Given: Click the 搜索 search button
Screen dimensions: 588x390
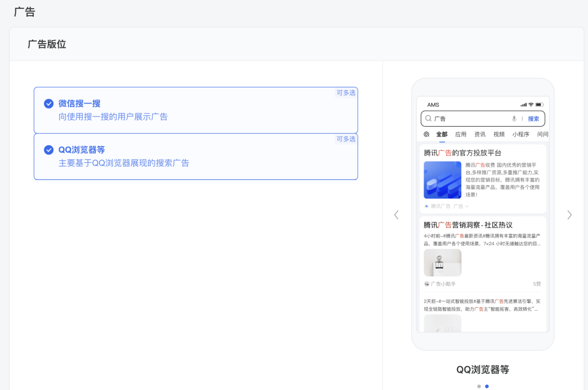Looking at the screenshot, I should click(x=533, y=119).
